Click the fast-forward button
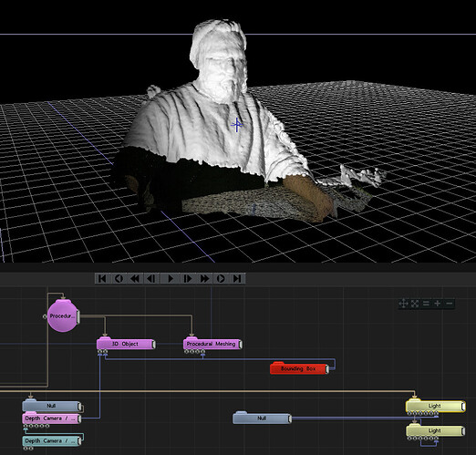The width and height of the screenshot is (476, 455). [204, 278]
